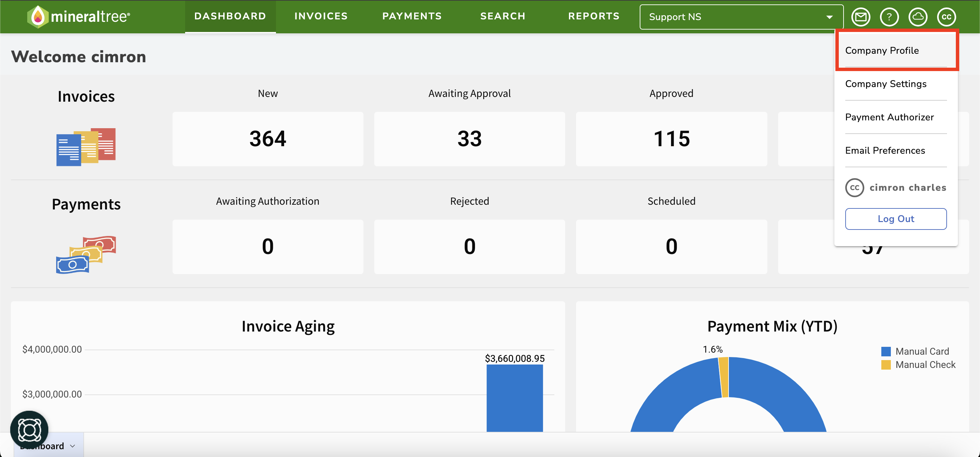Viewport: 980px width, 457px height.
Task: Open the INVOICES tab
Action: click(x=321, y=16)
